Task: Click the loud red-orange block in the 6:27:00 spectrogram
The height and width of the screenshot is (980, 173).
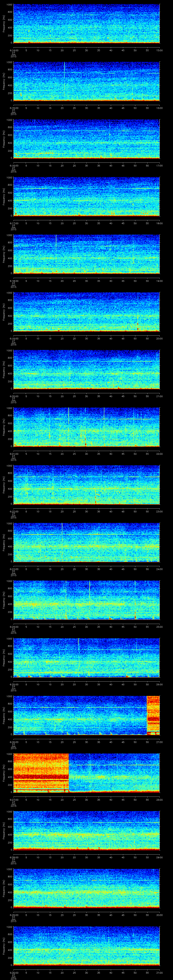Action: [41, 773]
